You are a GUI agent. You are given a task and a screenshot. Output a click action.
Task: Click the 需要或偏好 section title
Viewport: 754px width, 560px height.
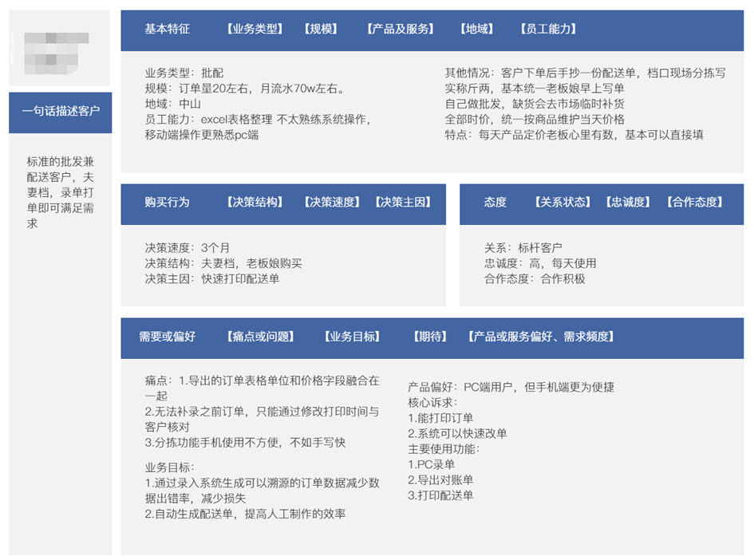(x=168, y=337)
